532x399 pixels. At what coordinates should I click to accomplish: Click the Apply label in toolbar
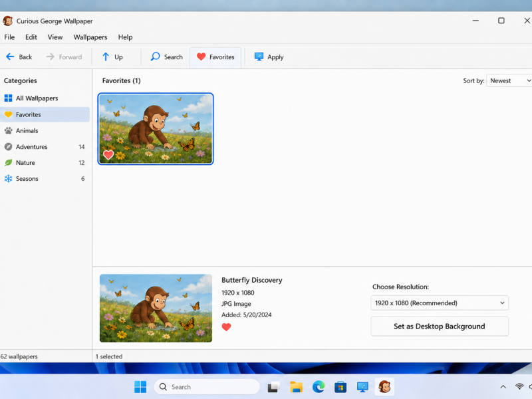[275, 57]
